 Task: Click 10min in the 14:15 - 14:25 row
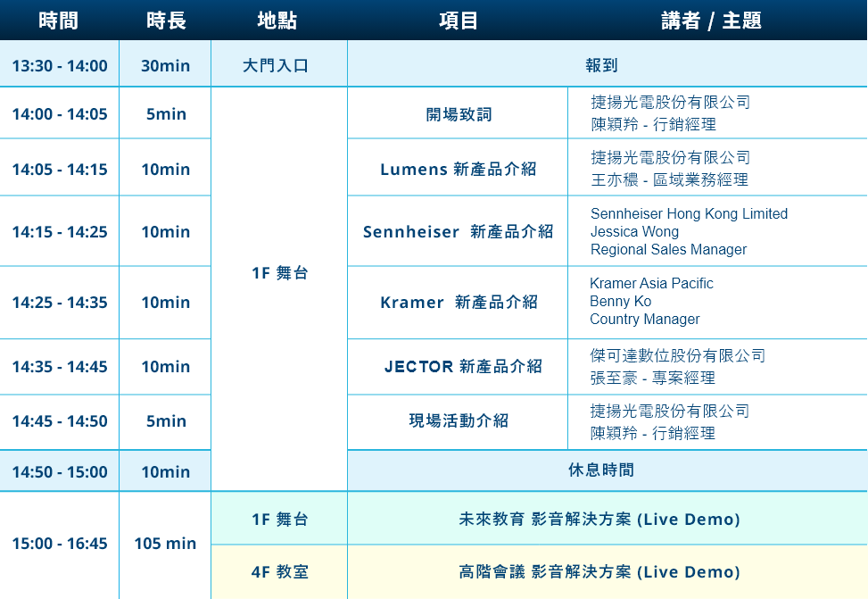166,231
